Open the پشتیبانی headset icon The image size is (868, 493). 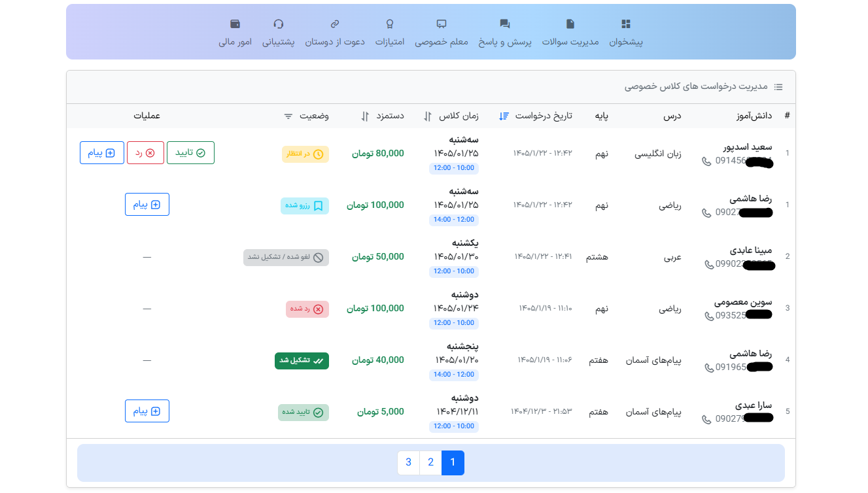tap(279, 24)
